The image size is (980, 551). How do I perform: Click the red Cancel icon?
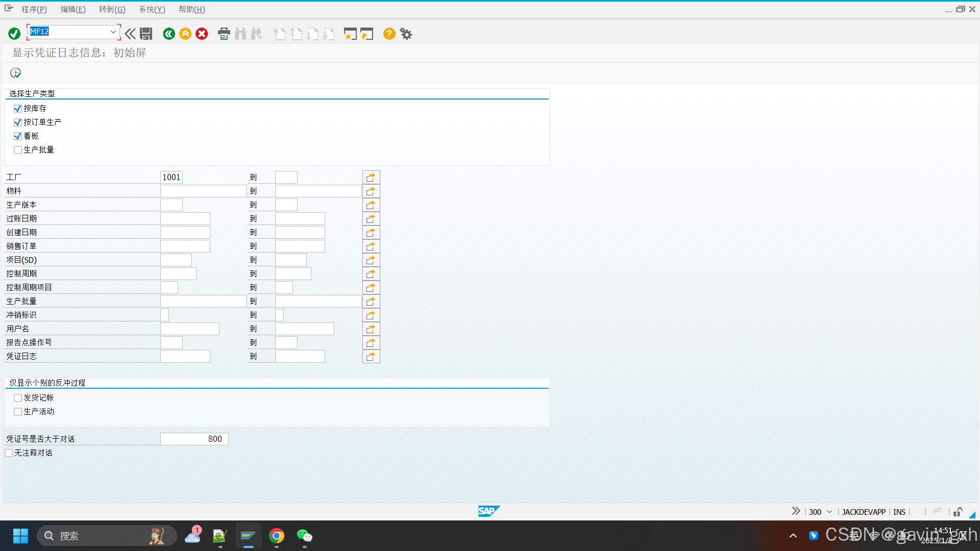click(202, 34)
